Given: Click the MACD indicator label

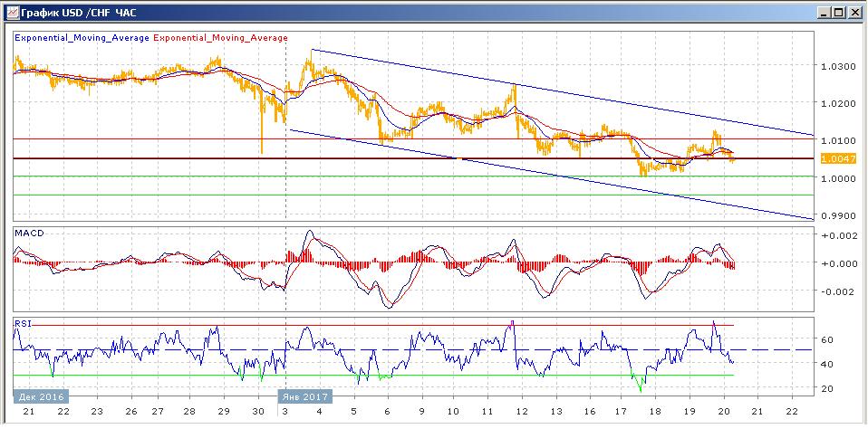Looking at the screenshot, I should (x=29, y=234).
